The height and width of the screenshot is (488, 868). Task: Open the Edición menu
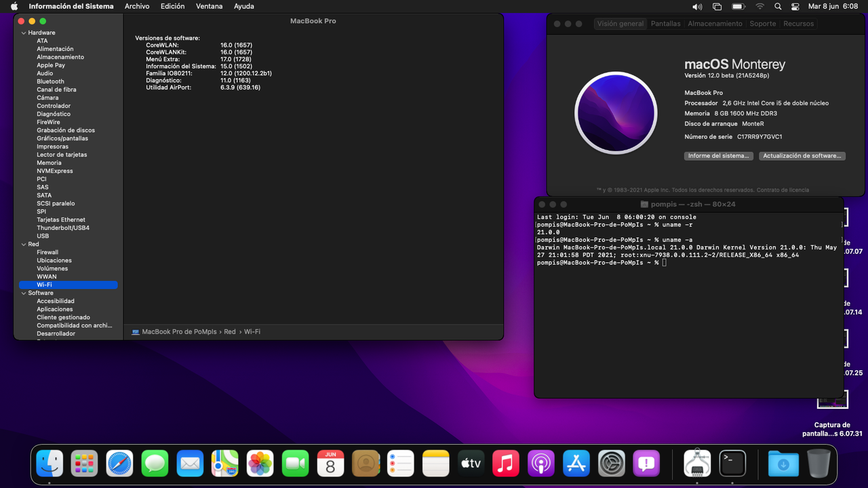(x=172, y=6)
